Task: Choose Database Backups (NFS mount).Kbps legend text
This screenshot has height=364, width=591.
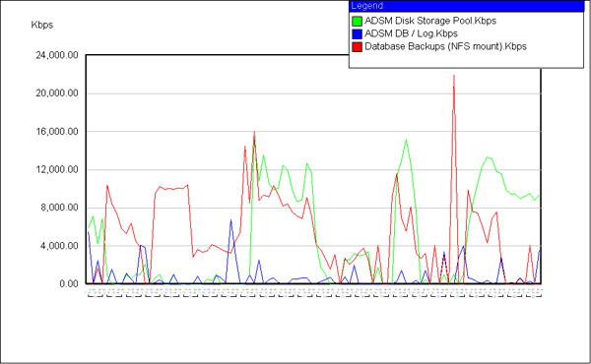Action: point(445,46)
